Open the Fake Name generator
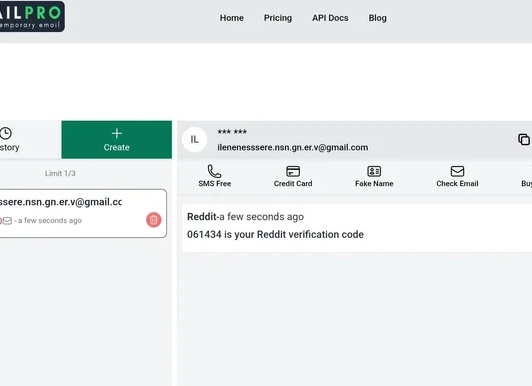Viewport: 532px width, 386px height. [x=374, y=176]
